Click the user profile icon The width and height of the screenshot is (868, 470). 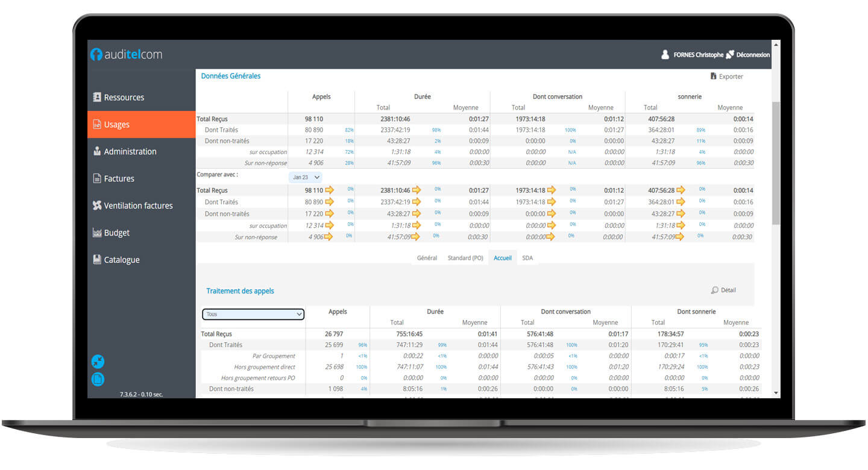pos(665,55)
